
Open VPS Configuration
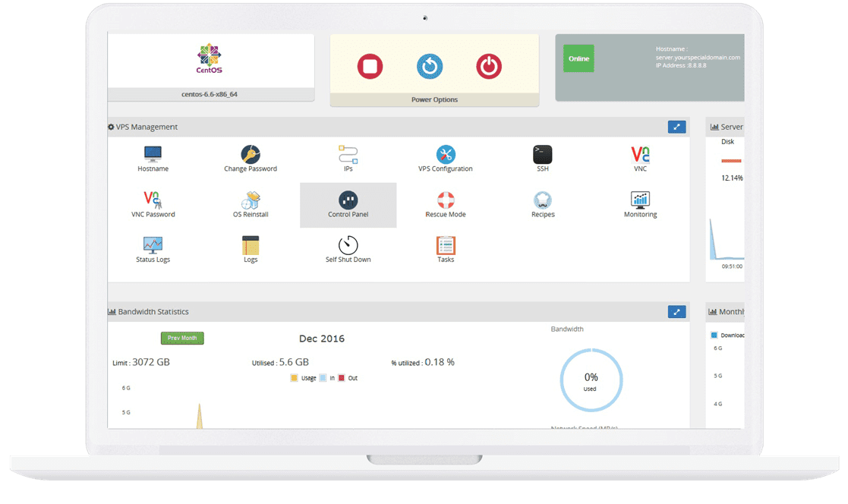[x=446, y=155]
